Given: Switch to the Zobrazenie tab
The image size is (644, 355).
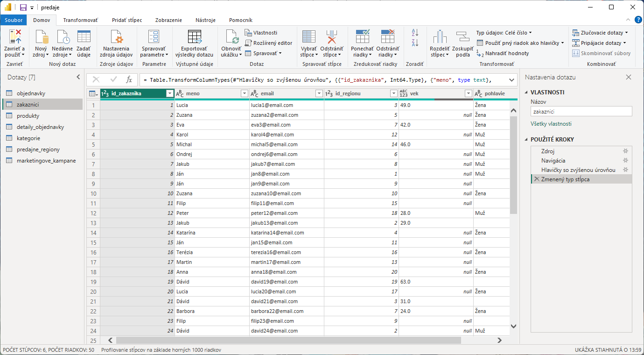Looking at the screenshot, I should (x=168, y=20).
